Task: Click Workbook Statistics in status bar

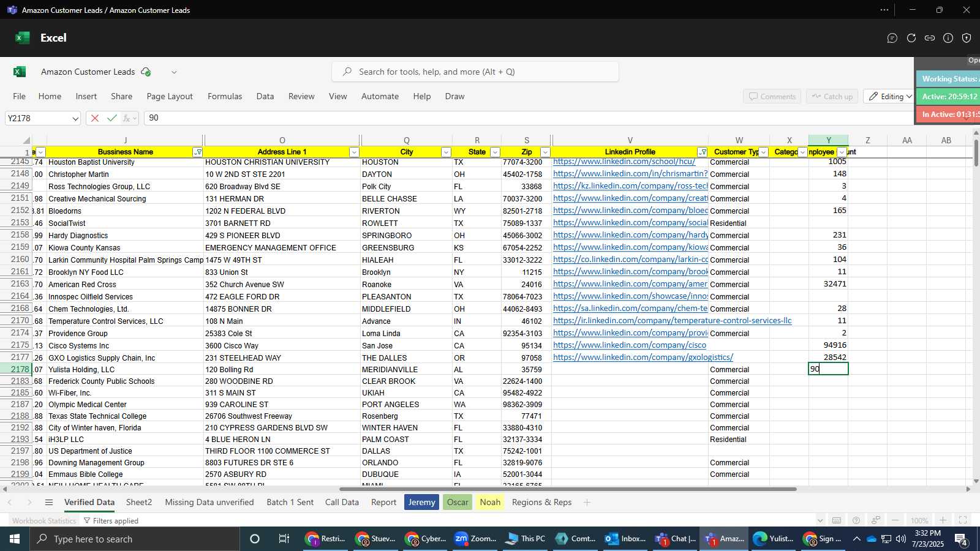Action: 44,520
